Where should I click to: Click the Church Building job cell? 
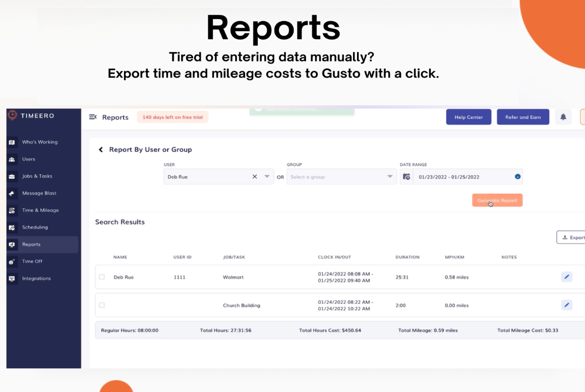pyautogui.click(x=242, y=305)
